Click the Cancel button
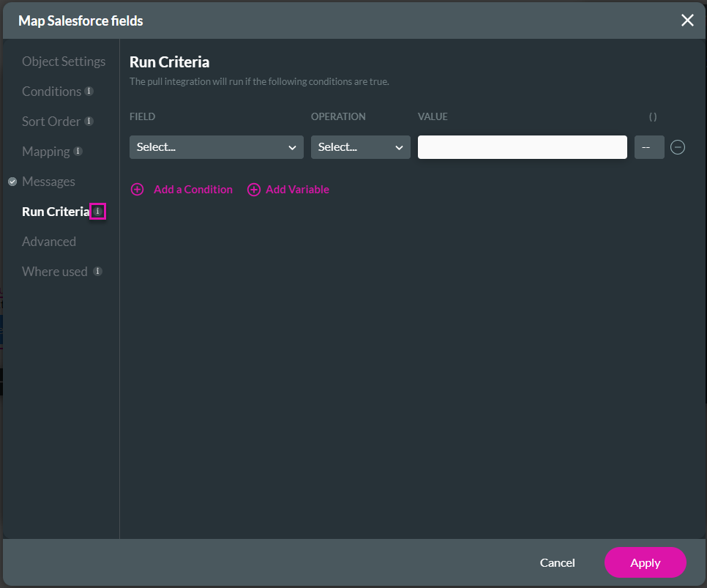 click(557, 562)
